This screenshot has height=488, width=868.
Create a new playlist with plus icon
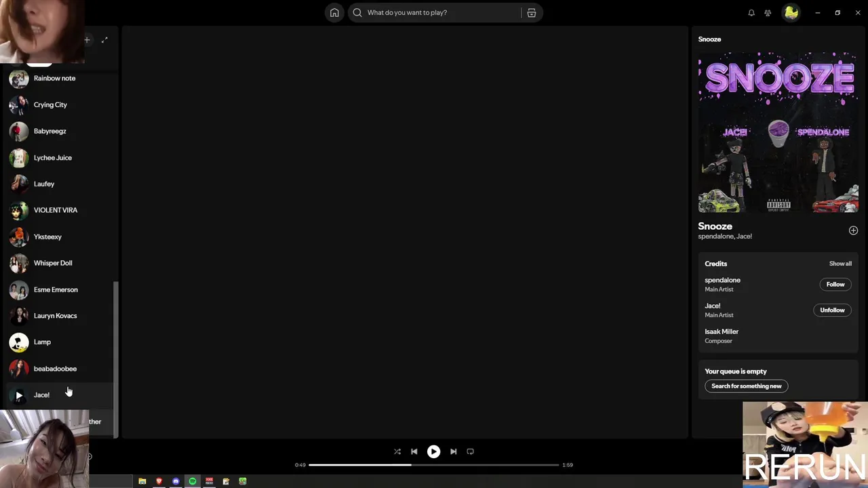coord(87,40)
